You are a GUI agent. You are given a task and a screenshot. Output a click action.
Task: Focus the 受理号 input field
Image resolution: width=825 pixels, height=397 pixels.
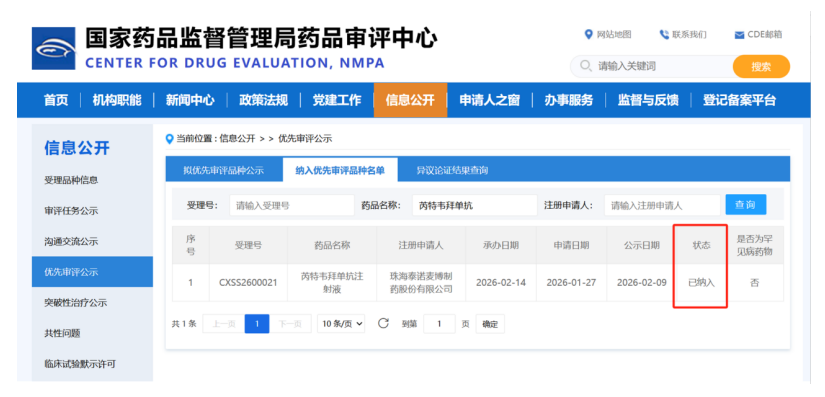tap(292, 205)
